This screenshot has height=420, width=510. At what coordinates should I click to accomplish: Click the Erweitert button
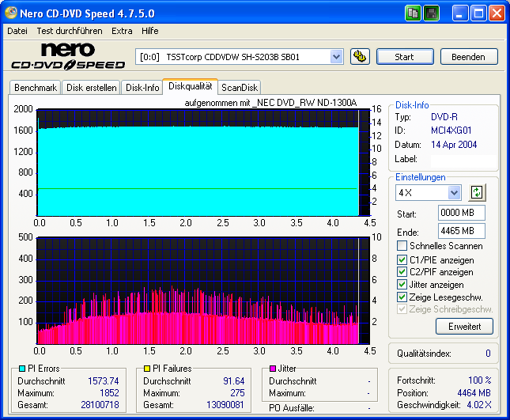[464, 326]
